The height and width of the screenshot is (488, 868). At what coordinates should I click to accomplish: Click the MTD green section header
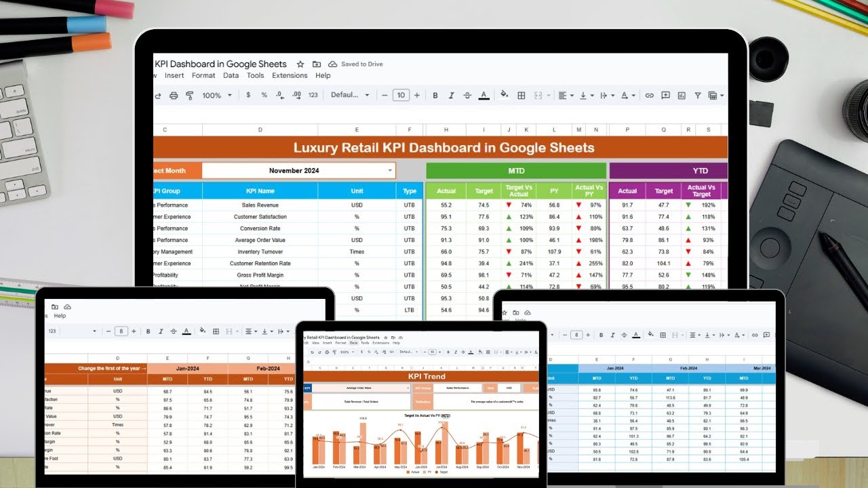tap(516, 171)
